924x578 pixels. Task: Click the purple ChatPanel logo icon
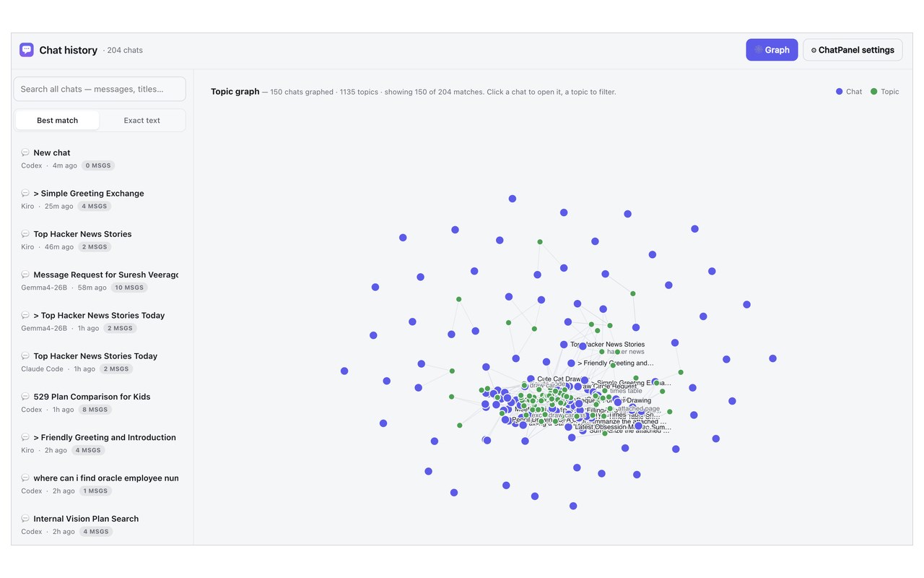27,50
